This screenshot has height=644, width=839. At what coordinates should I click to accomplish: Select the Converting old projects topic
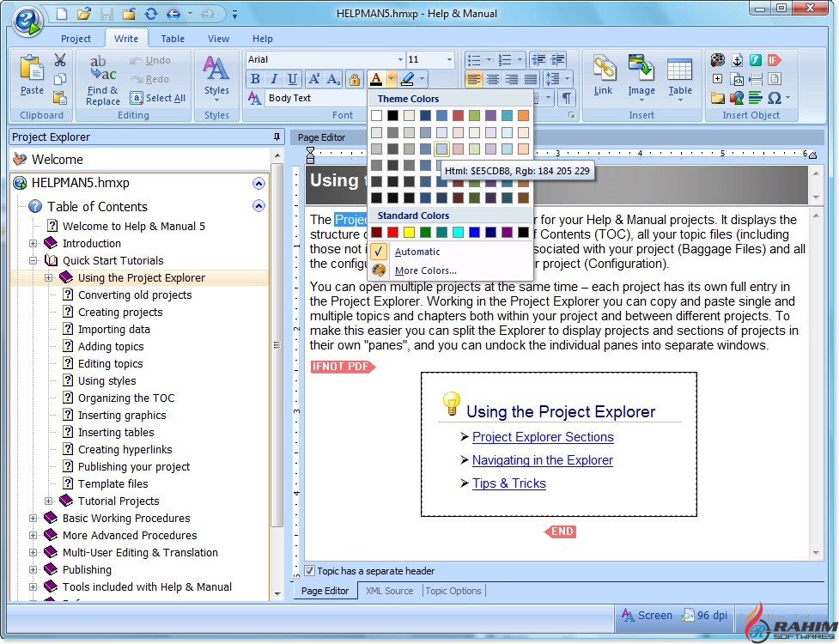(x=135, y=295)
